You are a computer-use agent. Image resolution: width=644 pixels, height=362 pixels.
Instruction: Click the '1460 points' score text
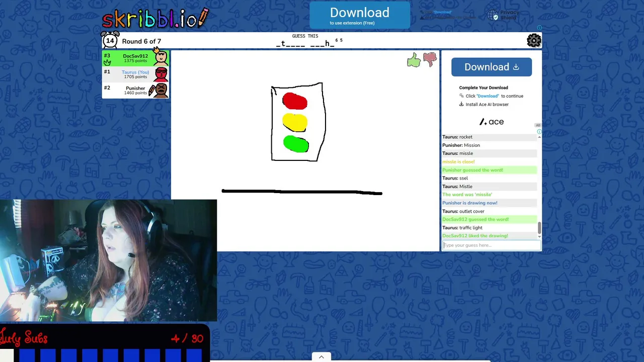pyautogui.click(x=135, y=93)
